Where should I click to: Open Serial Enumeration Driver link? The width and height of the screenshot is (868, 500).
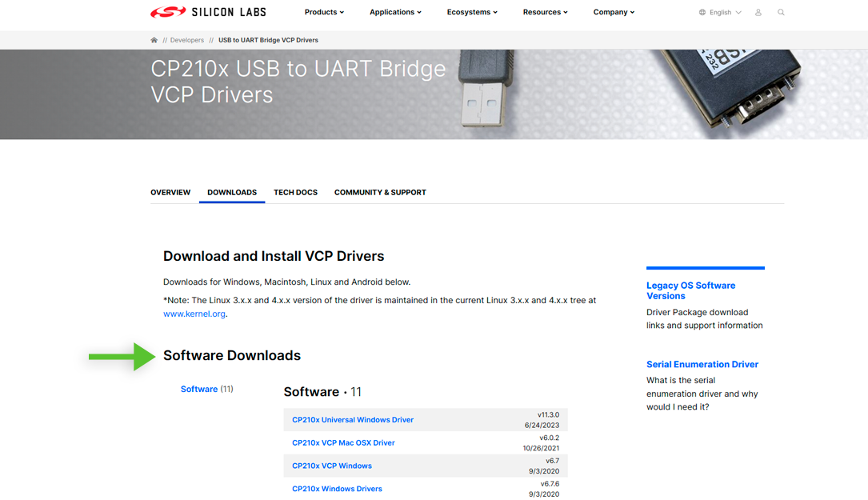[702, 364]
